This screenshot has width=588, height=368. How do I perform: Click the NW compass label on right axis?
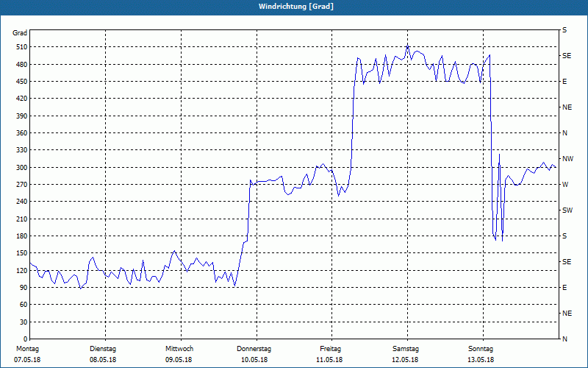click(x=567, y=159)
